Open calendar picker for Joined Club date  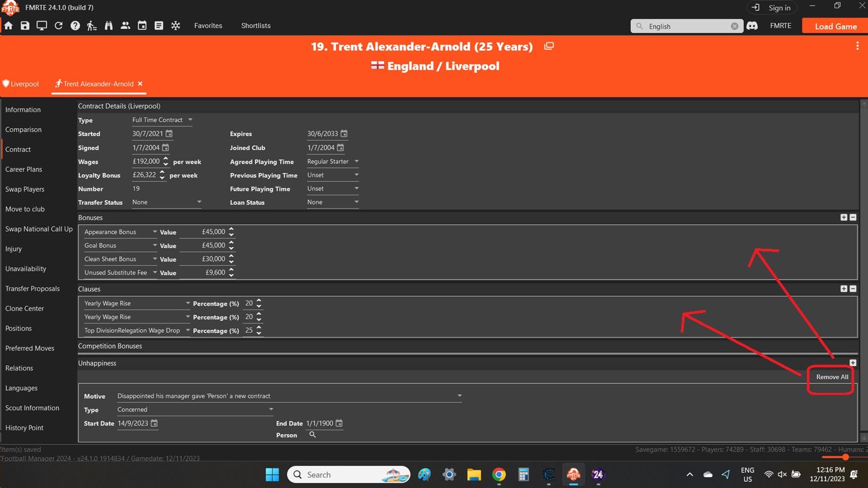pos(340,147)
